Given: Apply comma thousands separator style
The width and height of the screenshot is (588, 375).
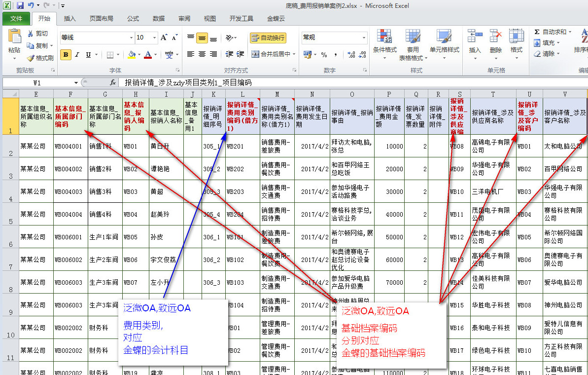Looking at the screenshot, I should (336, 55).
